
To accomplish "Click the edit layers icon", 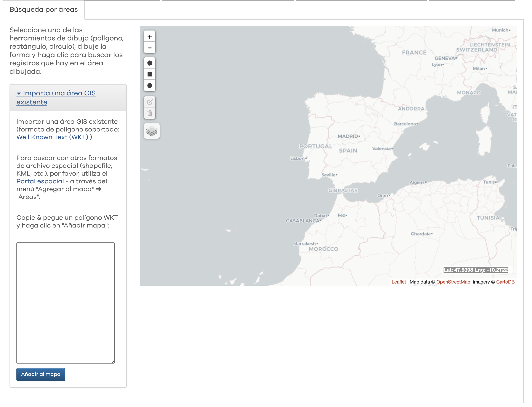I will 149,102.
